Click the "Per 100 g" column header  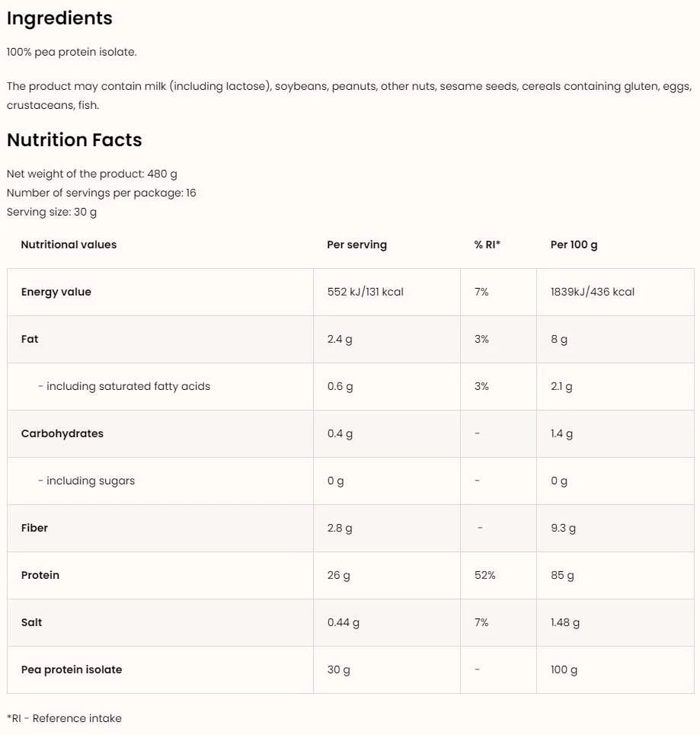click(574, 244)
